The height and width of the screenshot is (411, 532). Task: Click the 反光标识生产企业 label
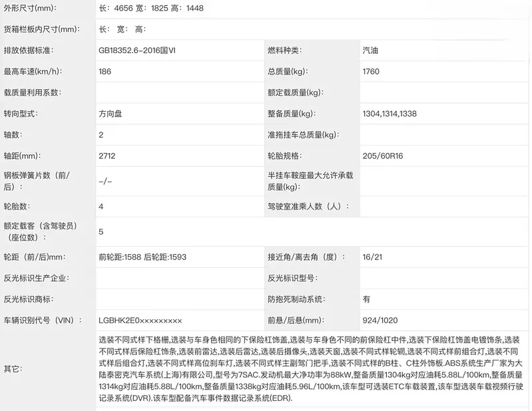(x=37, y=278)
